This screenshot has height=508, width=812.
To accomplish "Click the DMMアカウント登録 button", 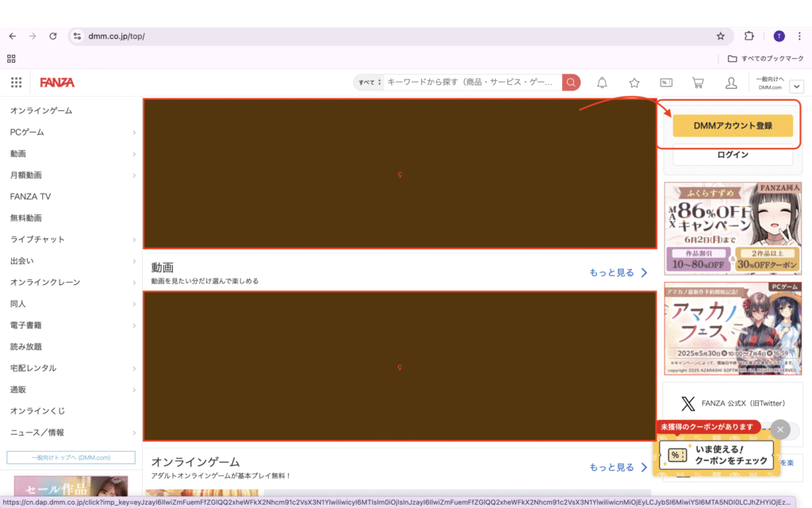I will point(733,125).
